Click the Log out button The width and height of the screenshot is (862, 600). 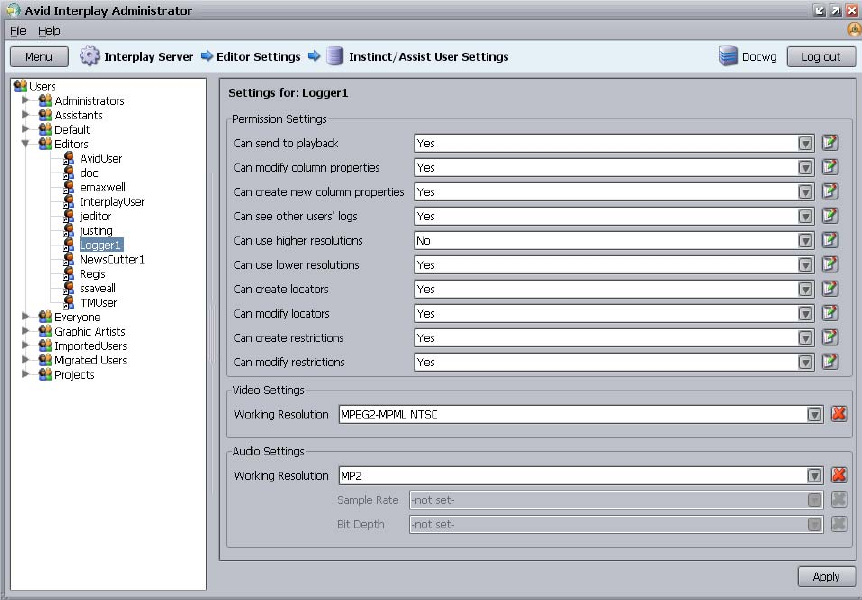(821, 57)
